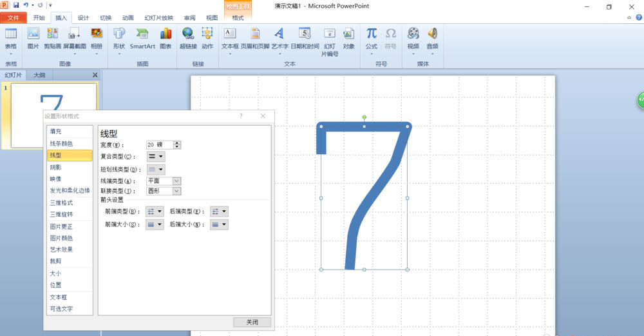Expand the Compound type (复合类型) dropdown
The image size is (644, 336).
coord(155,156)
